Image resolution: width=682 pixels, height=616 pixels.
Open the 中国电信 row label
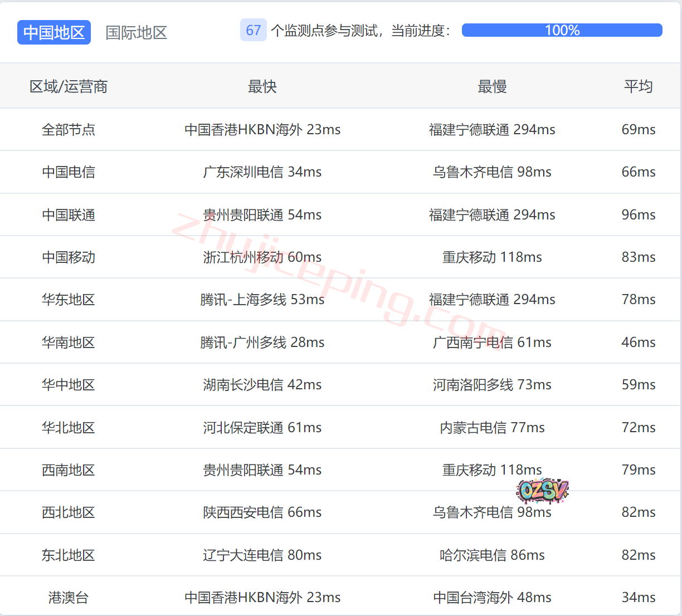[x=69, y=172]
